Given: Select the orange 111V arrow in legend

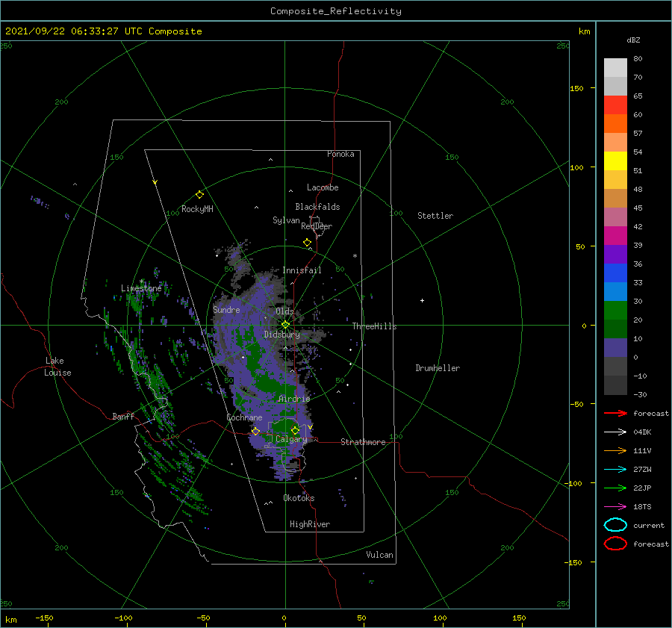Looking at the screenshot, I should (615, 450).
